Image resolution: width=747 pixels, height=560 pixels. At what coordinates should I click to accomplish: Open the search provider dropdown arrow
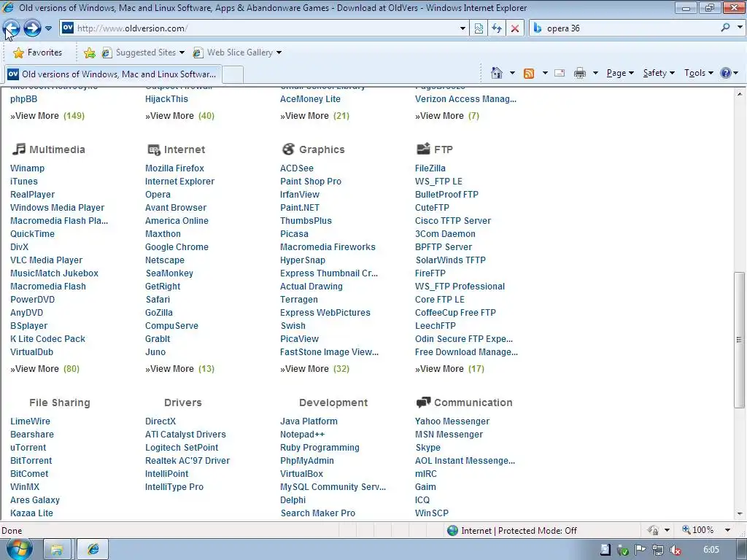pos(740,28)
